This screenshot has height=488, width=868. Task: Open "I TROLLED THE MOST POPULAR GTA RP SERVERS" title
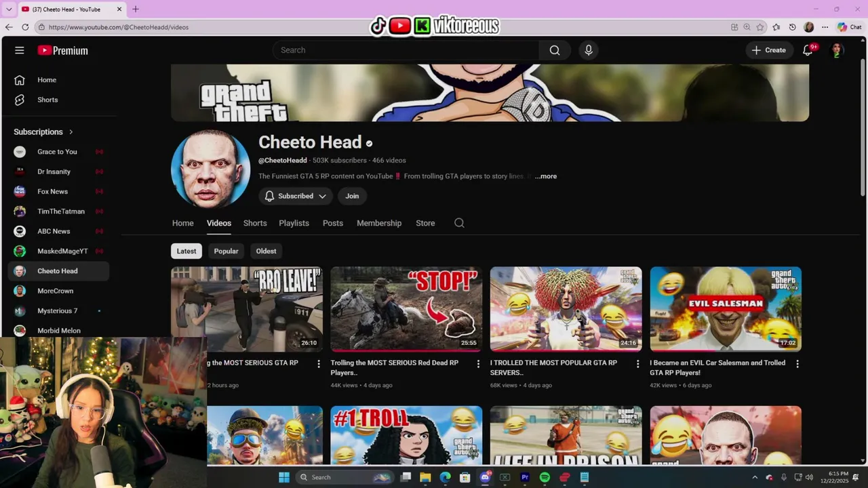[553, 367]
